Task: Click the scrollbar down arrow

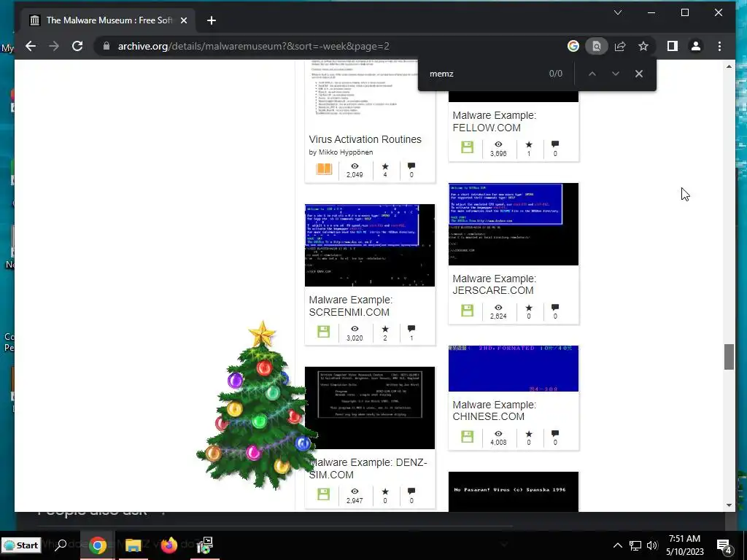Action: [729, 505]
